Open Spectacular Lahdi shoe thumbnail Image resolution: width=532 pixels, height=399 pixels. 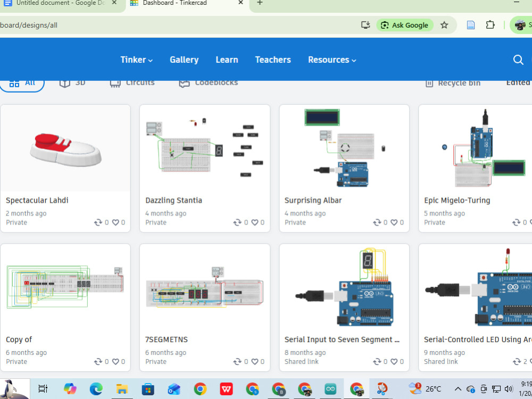point(65,148)
